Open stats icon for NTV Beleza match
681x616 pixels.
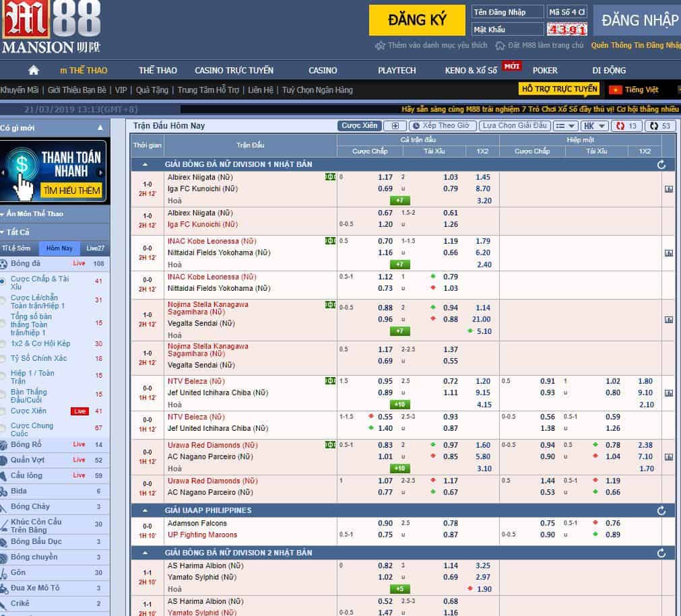pos(668,393)
